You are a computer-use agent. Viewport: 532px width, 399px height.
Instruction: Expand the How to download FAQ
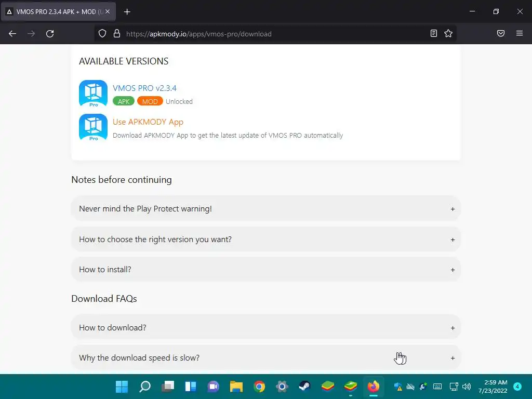pos(265,327)
